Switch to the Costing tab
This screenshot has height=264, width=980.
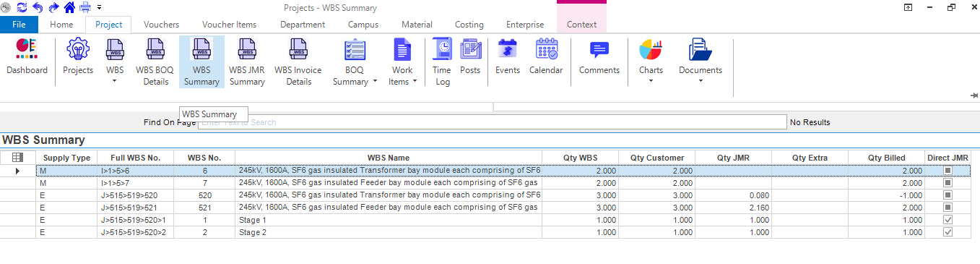pyautogui.click(x=469, y=24)
